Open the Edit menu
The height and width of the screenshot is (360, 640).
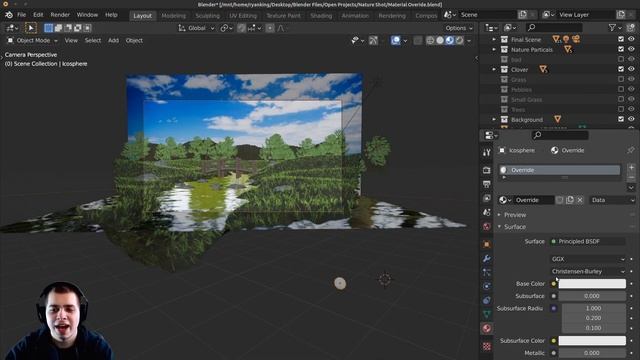pos(38,15)
